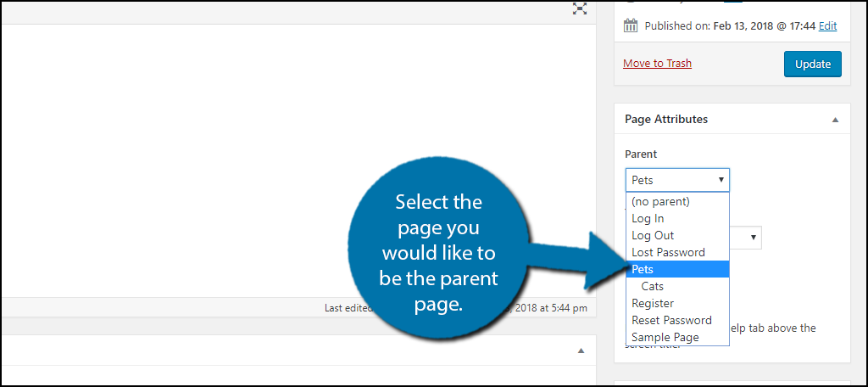Viewport: 868px width, 387px height.
Task: Select Pets as the parent page
Action: [677, 270]
